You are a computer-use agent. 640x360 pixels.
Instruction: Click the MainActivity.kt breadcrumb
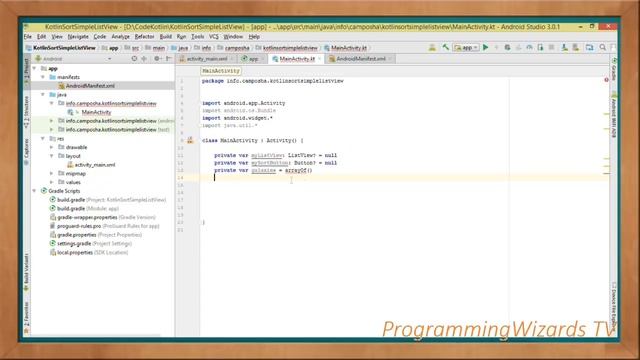(348, 48)
